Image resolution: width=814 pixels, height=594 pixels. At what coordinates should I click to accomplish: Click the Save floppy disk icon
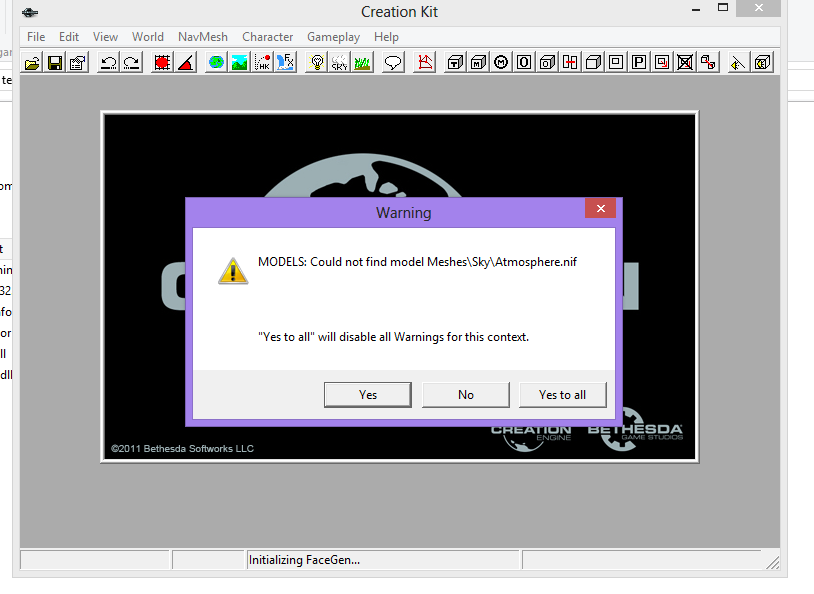tap(55, 62)
